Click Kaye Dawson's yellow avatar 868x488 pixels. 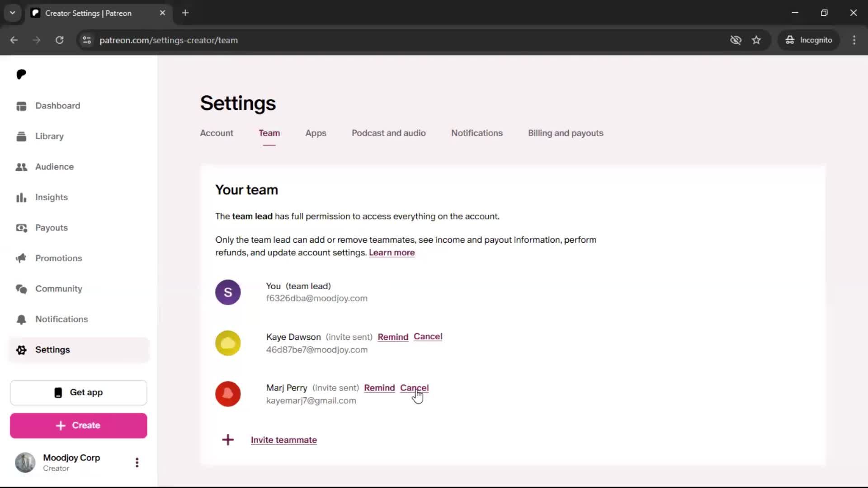click(x=228, y=343)
